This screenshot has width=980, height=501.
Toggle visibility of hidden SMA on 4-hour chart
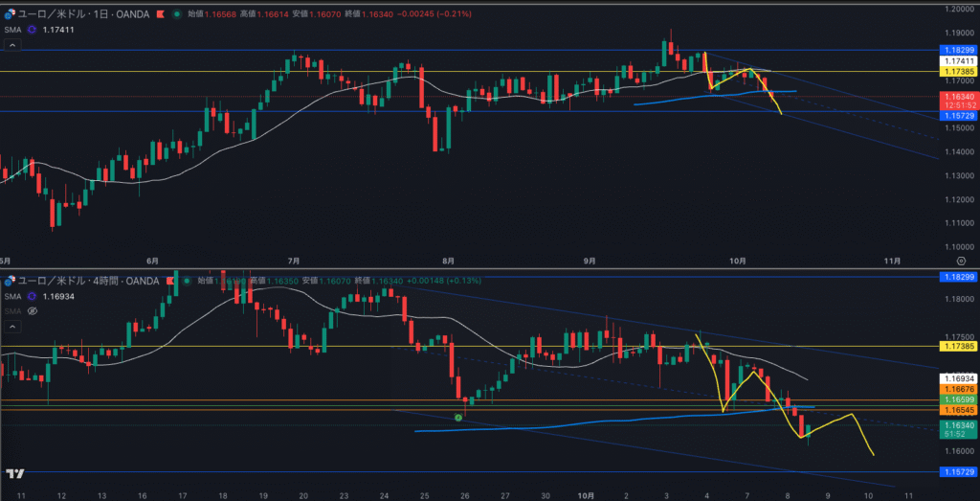point(32,311)
